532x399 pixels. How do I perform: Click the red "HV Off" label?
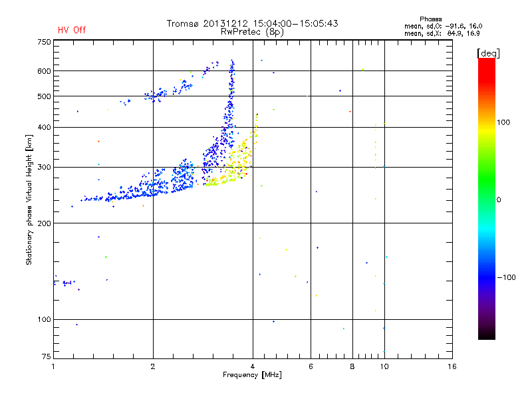[72, 30]
